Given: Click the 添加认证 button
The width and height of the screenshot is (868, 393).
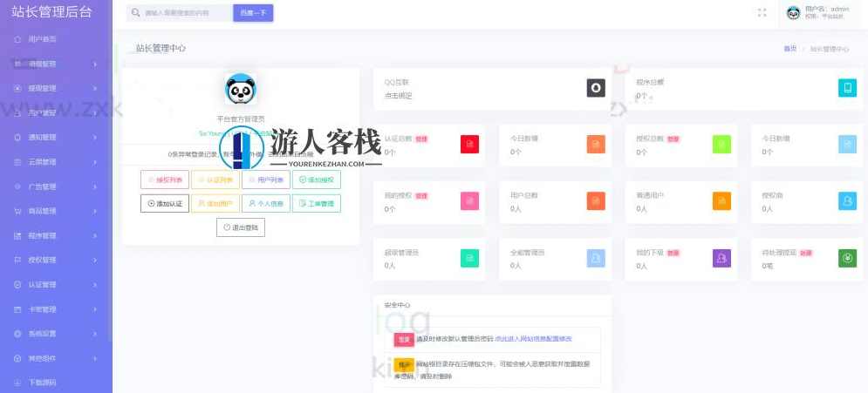Looking at the screenshot, I should click(165, 203).
